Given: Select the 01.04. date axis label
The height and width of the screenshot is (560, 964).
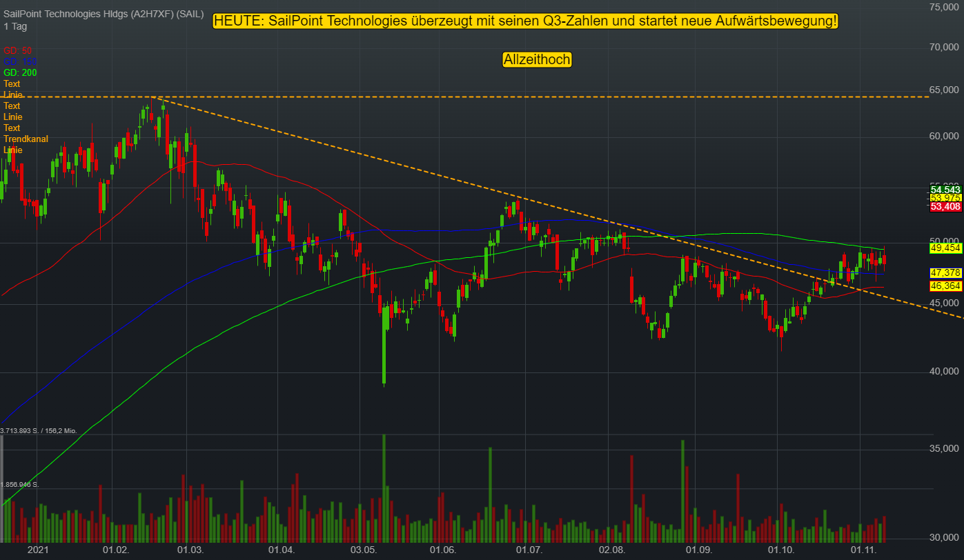Looking at the screenshot, I should pos(281,550).
